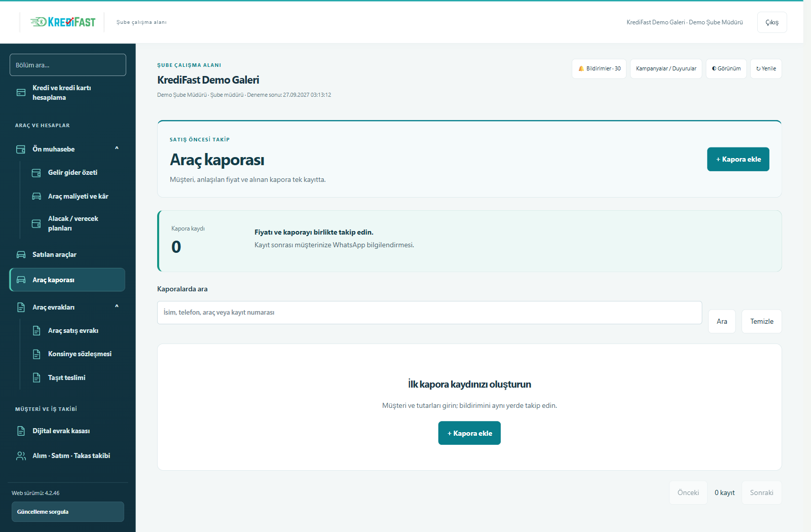Click the Konsinye sözleşmesi document icon
The image size is (811, 532).
click(x=36, y=354)
